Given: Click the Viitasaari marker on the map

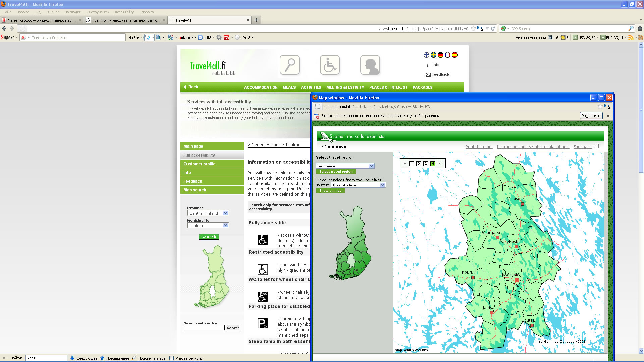Looking at the screenshot, I should (522, 204).
